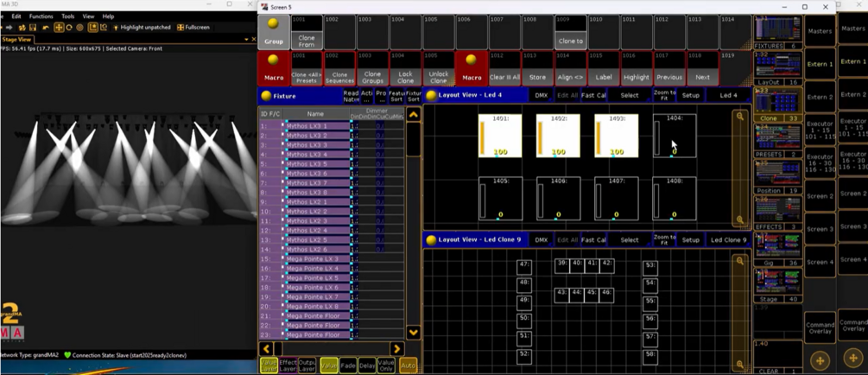
Task: Click the undo arrow icon in MA 3D
Action: pos(46,28)
